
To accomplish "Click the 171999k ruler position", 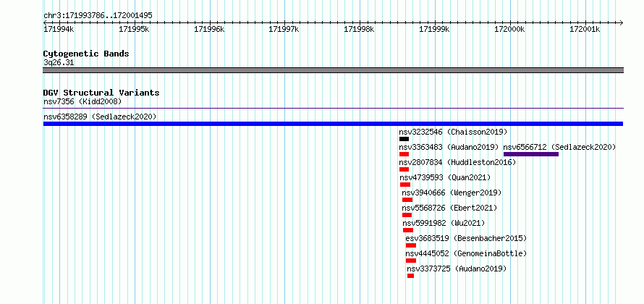I will 434,30.
